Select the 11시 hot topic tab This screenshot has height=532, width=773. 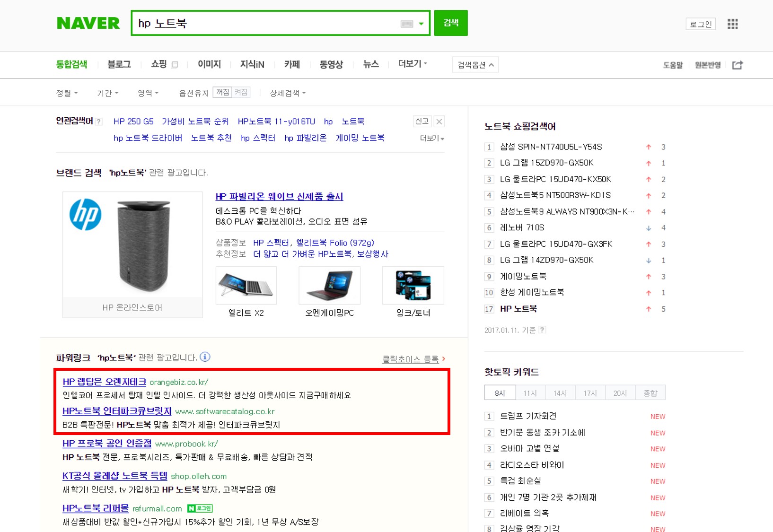pos(530,393)
